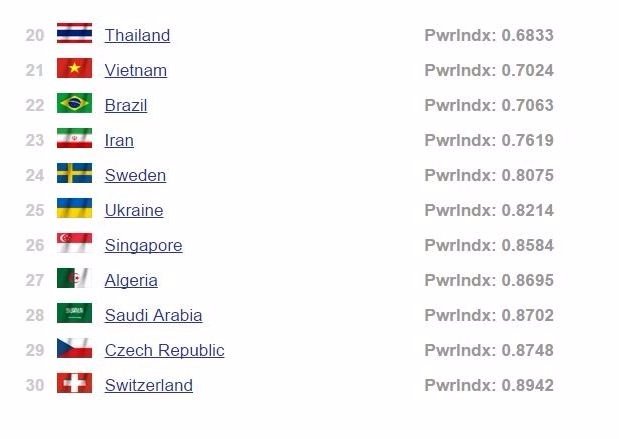Viewport: 619px width, 439px height.
Task: Follow the Czech Republic link
Action: pos(164,350)
